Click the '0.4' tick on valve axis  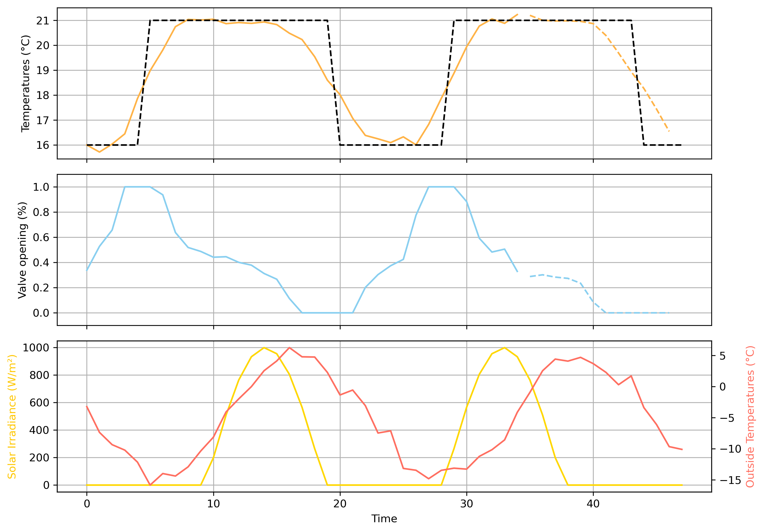click(x=41, y=263)
